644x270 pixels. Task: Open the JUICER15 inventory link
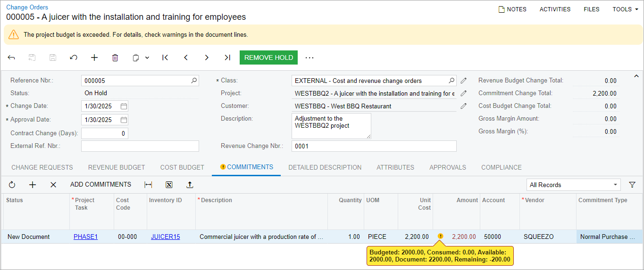tap(165, 237)
